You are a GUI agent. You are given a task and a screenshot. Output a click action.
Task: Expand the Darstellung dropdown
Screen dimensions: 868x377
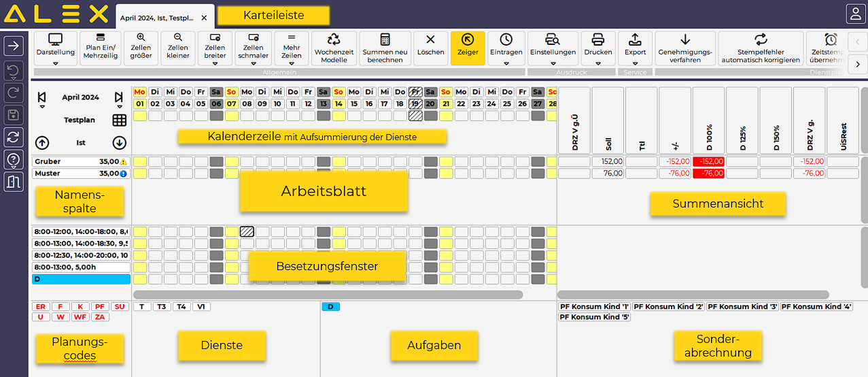[56, 63]
